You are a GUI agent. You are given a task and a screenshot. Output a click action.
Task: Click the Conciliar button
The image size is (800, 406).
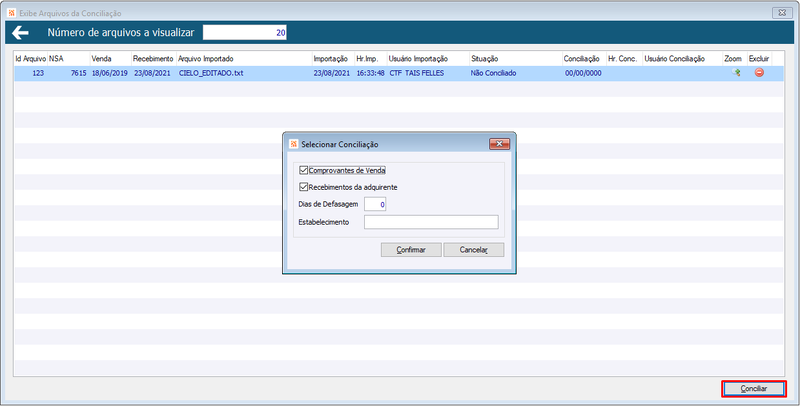[x=754, y=389]
